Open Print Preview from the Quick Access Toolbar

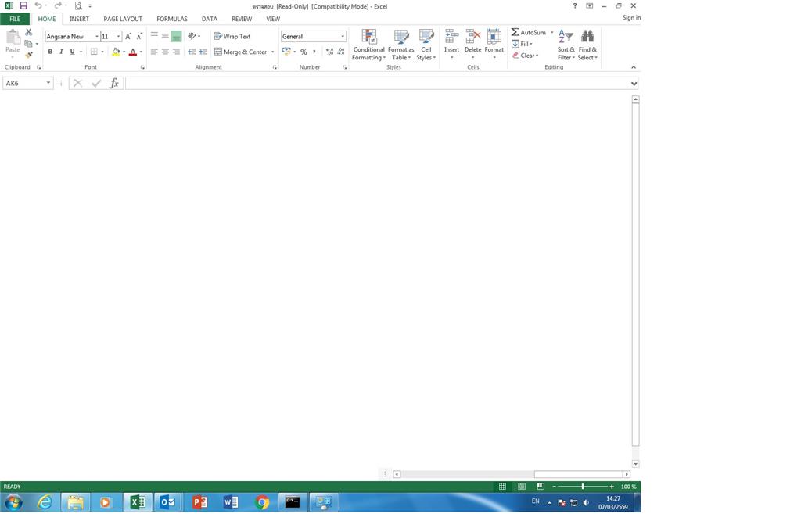78,6
